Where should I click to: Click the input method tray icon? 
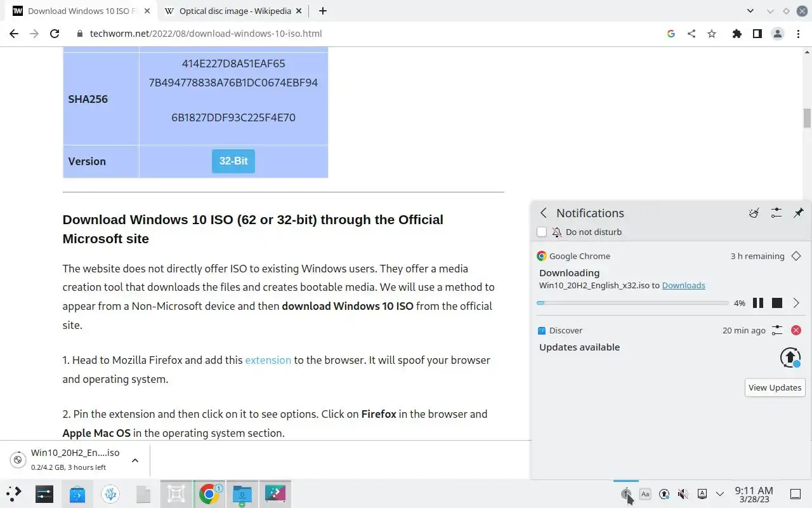coord(702,494)
